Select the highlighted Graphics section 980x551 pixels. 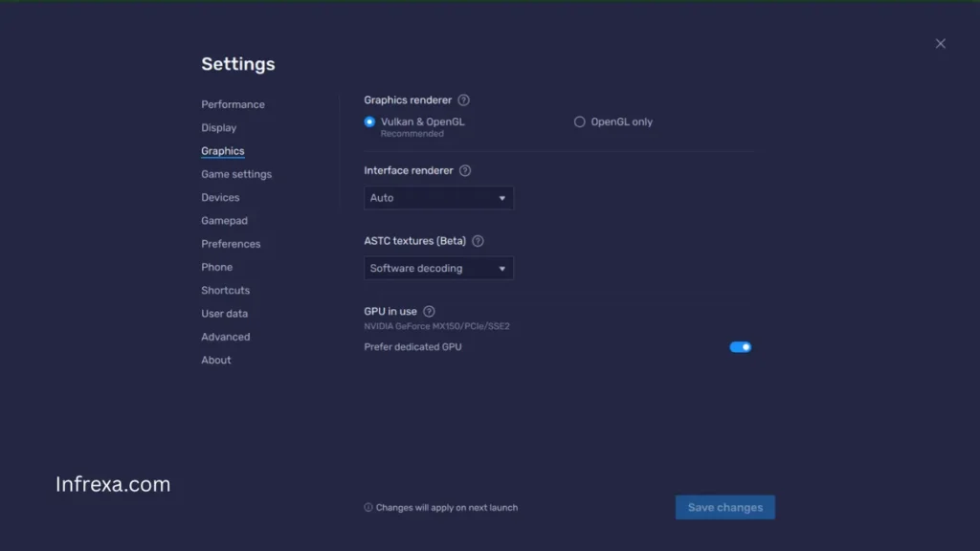click(223, 150)
